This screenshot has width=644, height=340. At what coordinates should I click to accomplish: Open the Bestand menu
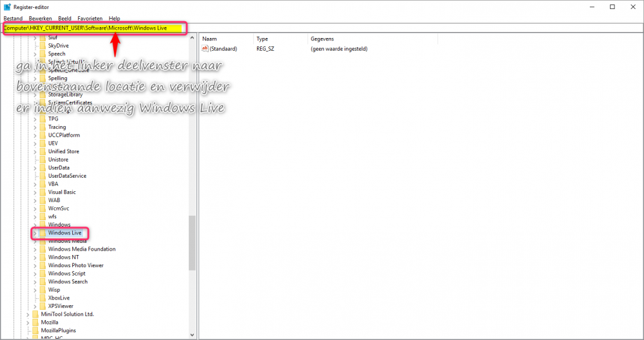coord(13,19)
